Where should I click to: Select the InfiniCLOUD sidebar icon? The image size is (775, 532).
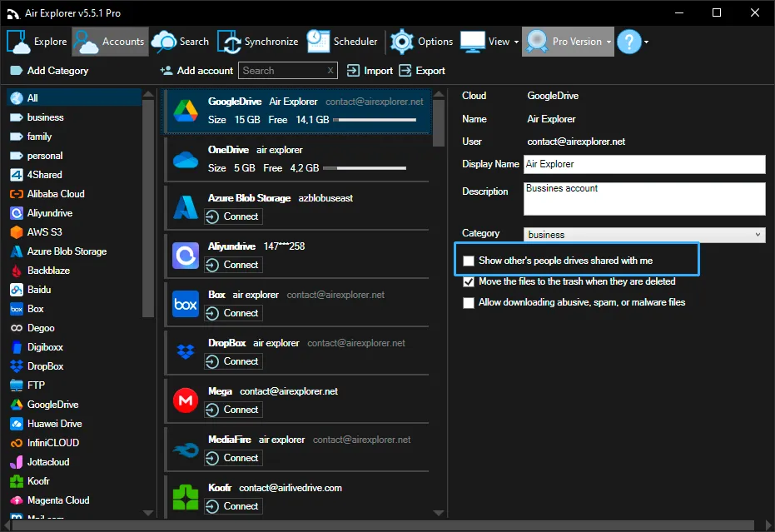(17, 443)
